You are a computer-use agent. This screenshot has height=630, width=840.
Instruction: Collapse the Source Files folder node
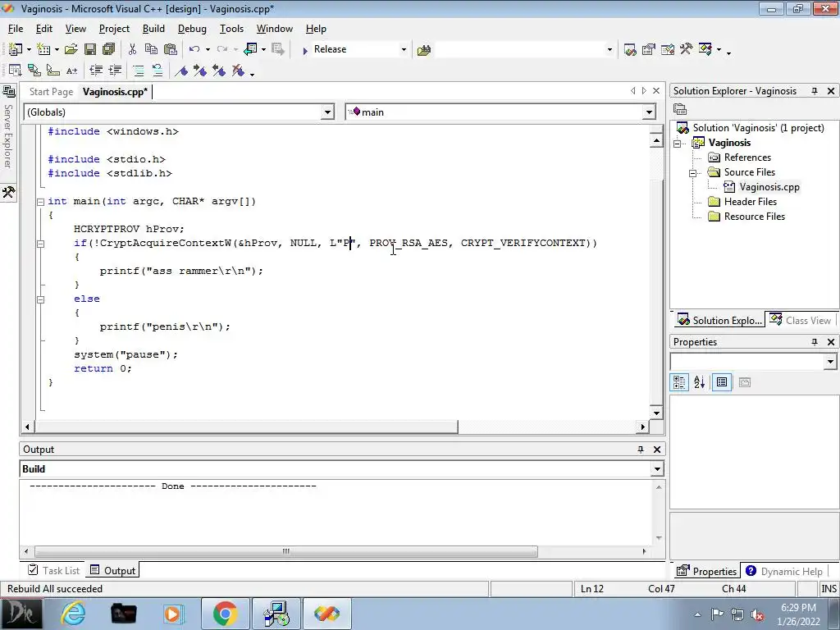point(692,173)
